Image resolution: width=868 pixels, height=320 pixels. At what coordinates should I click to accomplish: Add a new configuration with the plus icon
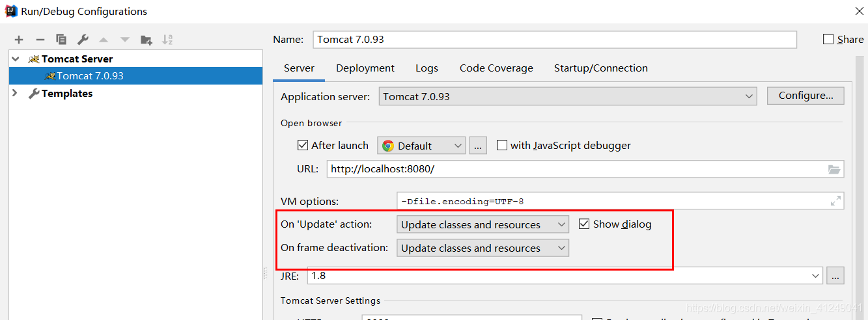click(x=19, y=40)
